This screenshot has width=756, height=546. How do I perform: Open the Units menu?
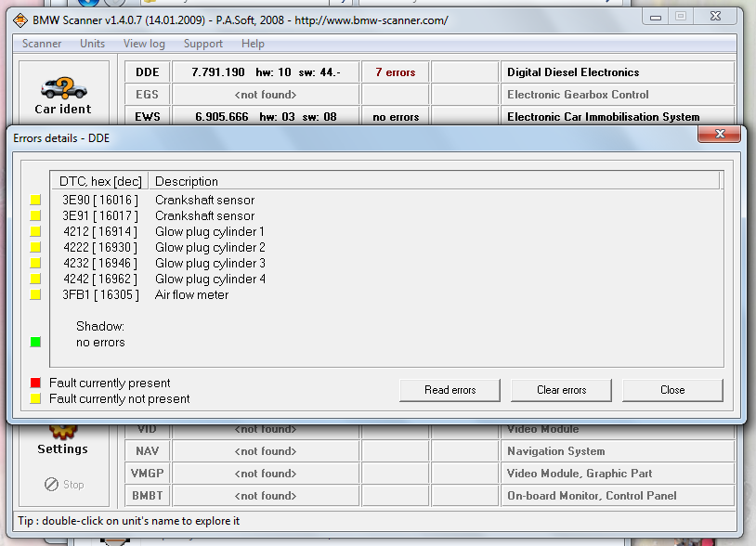92,44
